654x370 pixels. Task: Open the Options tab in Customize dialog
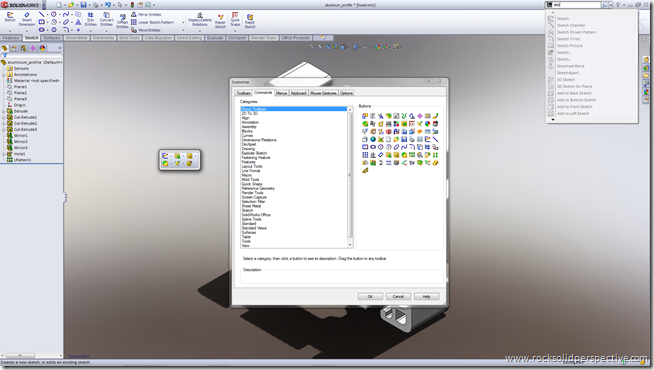click(346, 93)
